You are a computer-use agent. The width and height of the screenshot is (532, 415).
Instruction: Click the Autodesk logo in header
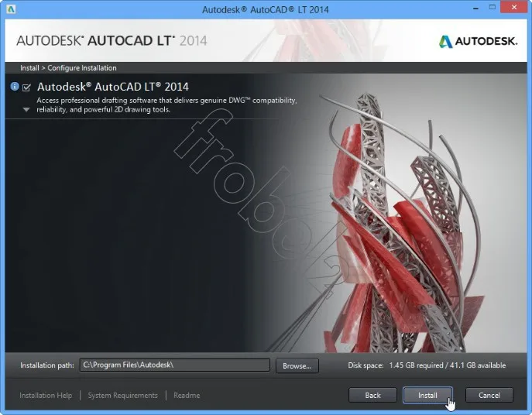[478, 41]
